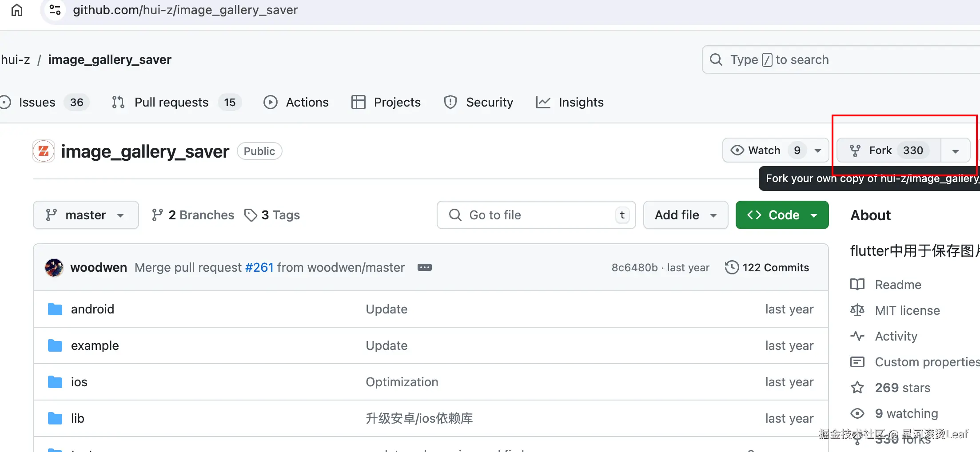The height and width of the screenshot is (452, 980).
Task: Open the Insights tab
Action: coord(570,102)
